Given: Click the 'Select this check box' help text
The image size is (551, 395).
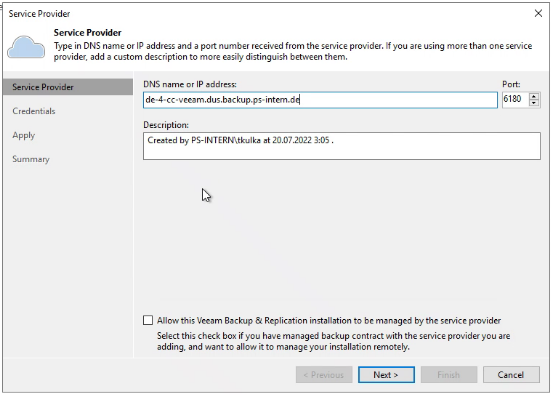Looking at the screenshot, I should pyautogui.click(x=333, y=341).
